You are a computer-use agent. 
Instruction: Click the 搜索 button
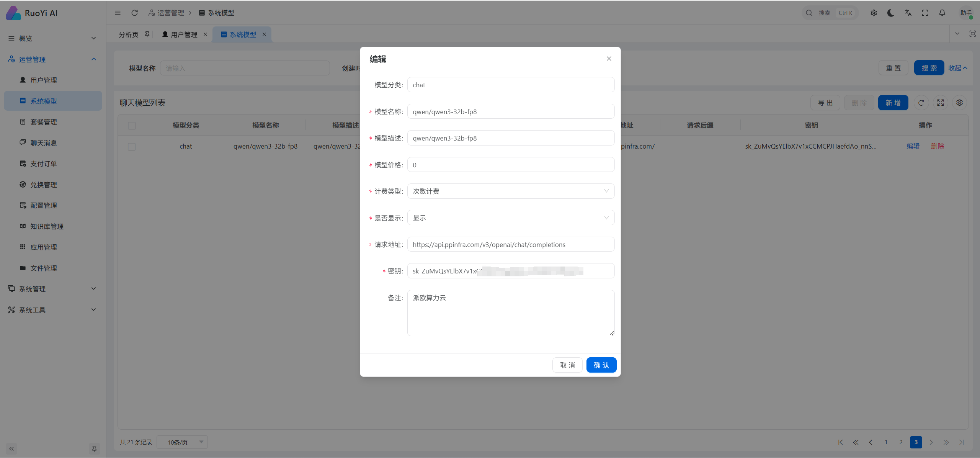tap(929, 68)
